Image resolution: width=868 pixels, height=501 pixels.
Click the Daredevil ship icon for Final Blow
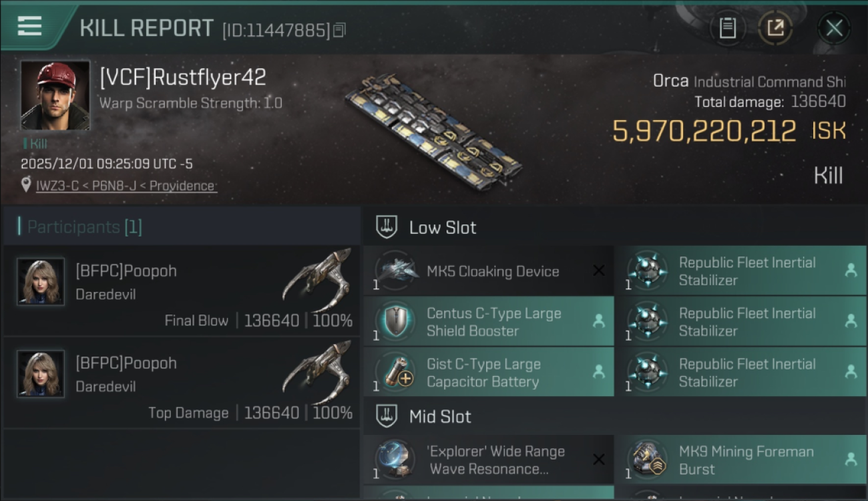coord(316,279)
